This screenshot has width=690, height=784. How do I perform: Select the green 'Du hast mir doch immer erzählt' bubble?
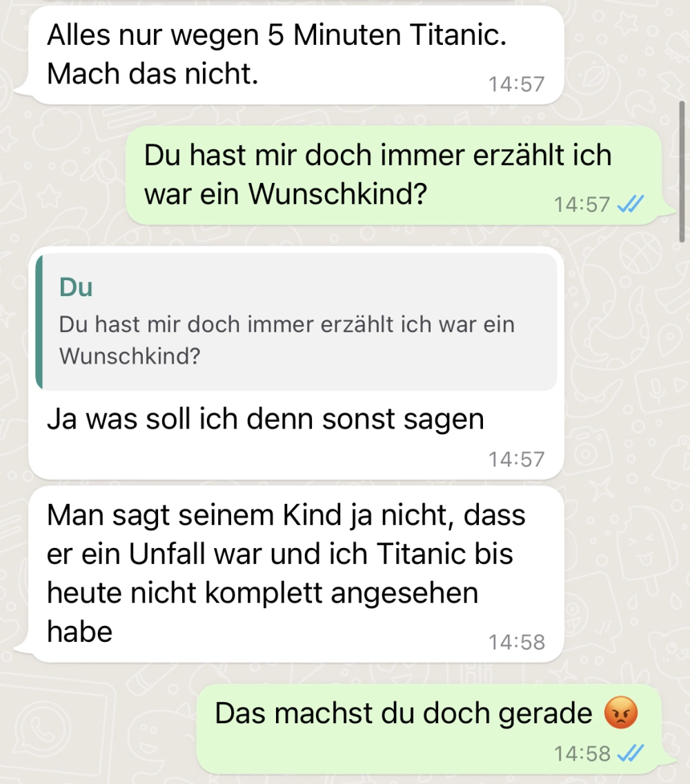point(393,175)
